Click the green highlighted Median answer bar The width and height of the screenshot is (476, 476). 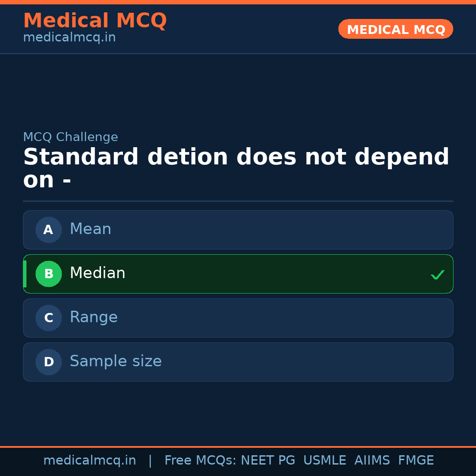[238, 274]
